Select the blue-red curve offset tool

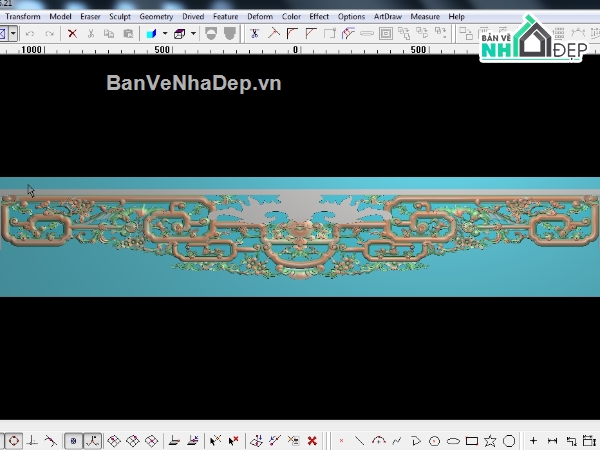[x=348, y=34]
